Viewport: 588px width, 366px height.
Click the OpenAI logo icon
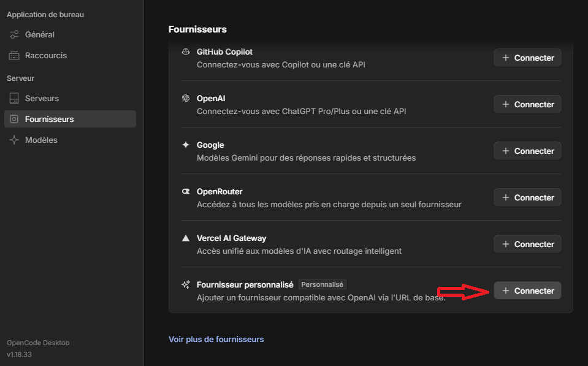pos(186,98)
